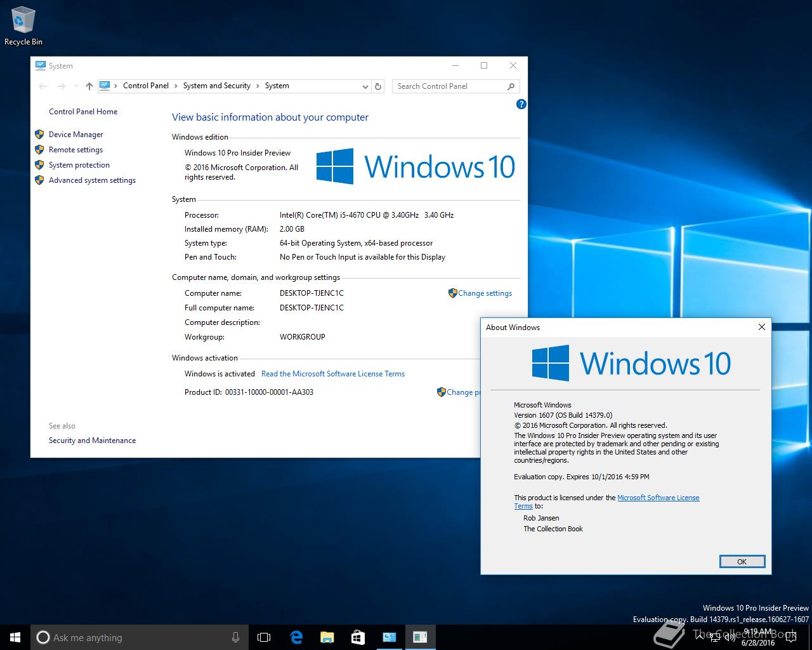Click the System window title icon

click(41, 65)
